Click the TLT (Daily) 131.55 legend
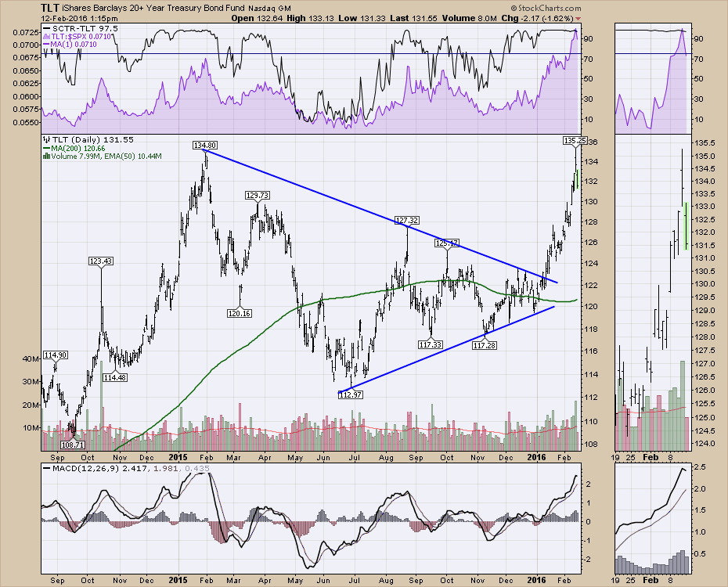This screenshot has height=587, width=728. point(88,139)
